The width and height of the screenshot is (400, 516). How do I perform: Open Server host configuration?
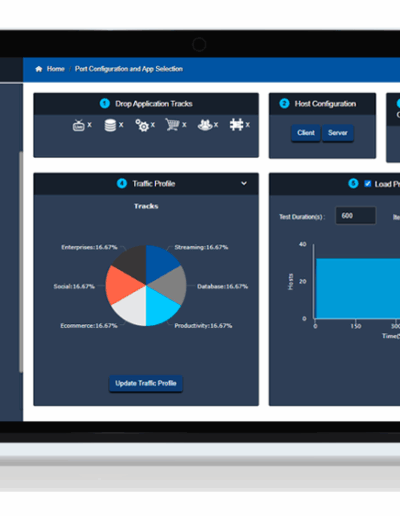click(338, 133)
